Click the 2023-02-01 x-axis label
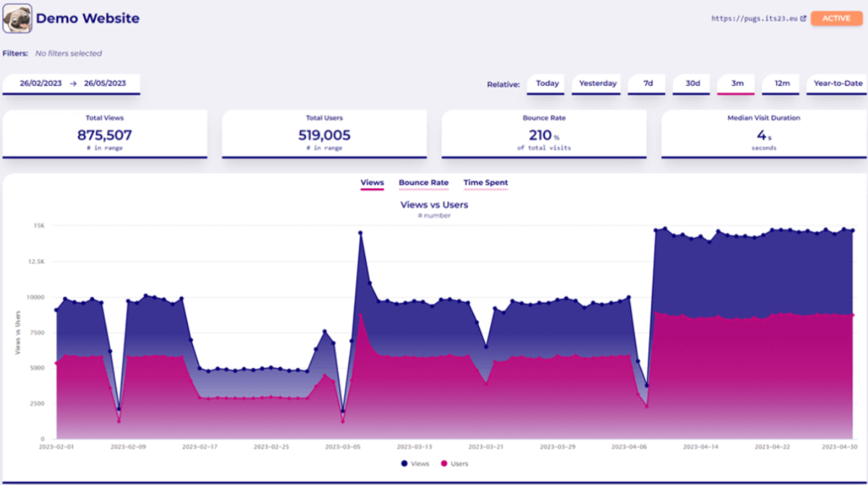Image resolution: width=868 pixels, height=485 pixels. tap(56, 447)
